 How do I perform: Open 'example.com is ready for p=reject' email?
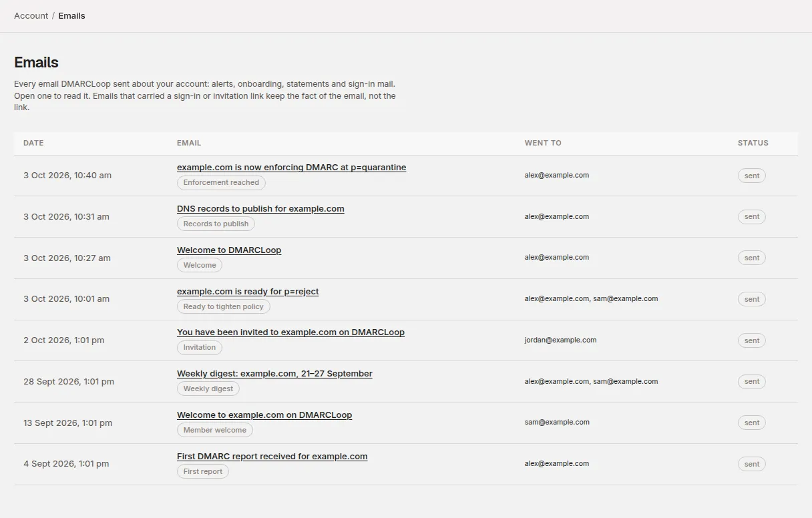pyautogui.click(x=248, y=292)
